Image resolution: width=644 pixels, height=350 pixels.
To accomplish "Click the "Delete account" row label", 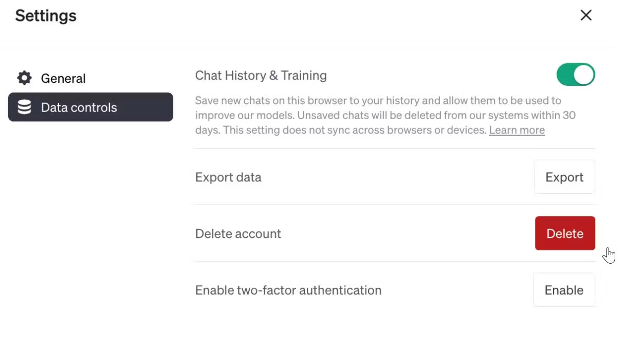I will pos(238,234).
